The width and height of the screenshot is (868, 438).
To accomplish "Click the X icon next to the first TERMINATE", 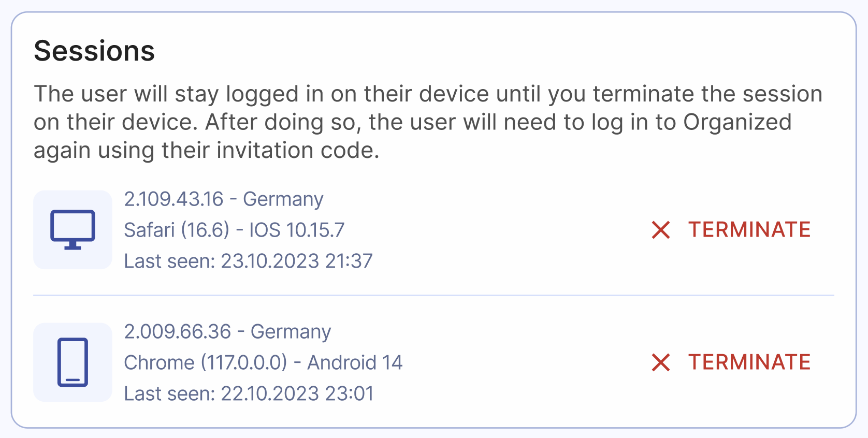I will pos(661,230).
